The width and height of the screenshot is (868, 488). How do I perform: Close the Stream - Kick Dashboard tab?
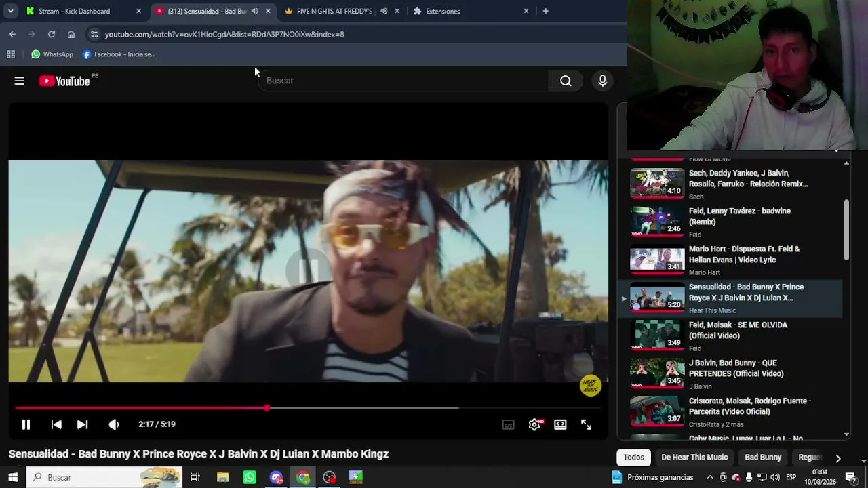pos(139,11)
